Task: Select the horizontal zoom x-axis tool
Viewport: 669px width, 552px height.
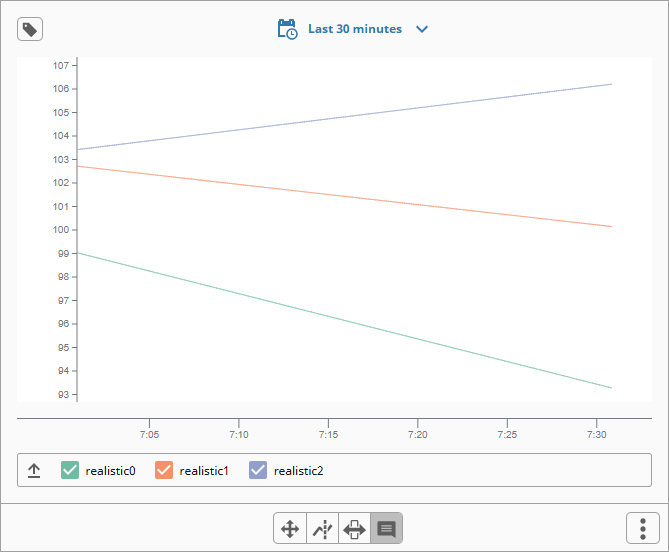Action: [355, 529]
